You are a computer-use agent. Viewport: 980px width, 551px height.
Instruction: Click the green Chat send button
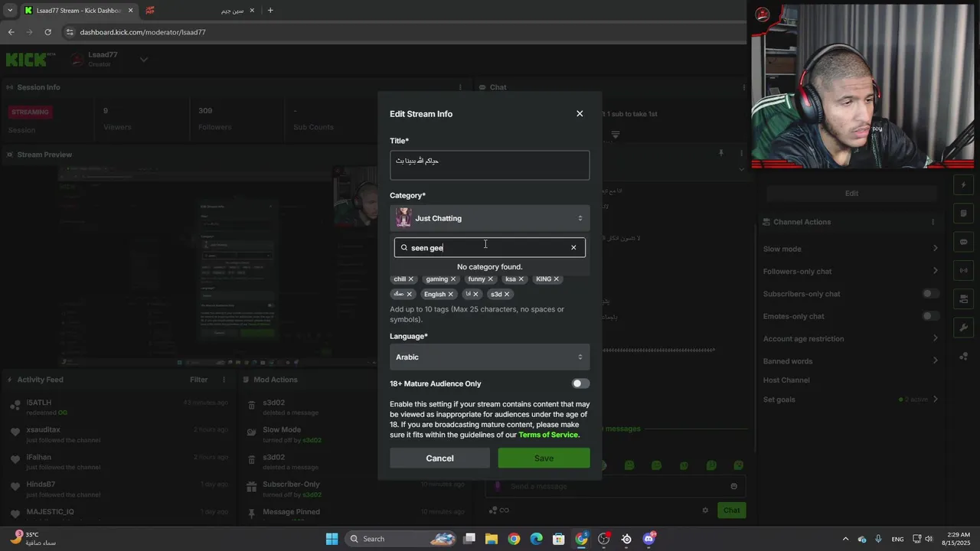pos(732,510)
